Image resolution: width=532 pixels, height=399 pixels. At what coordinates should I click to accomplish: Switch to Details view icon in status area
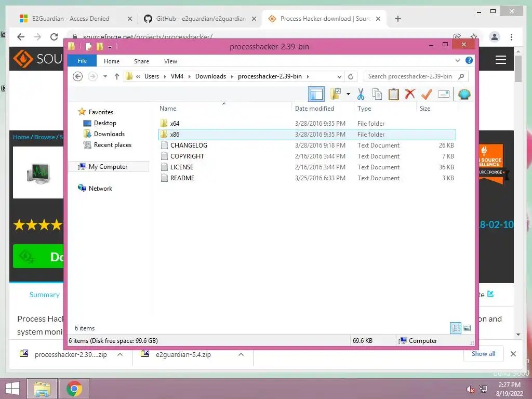click(x=456, y=328)
